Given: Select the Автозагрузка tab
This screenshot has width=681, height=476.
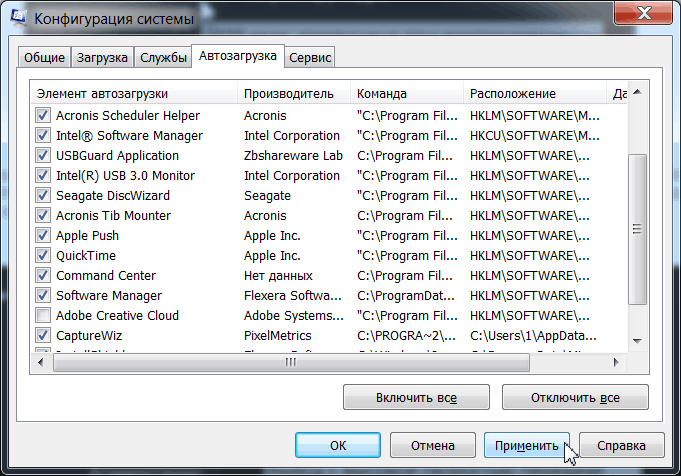Looking at the screenshot, I should click(238, 56).
